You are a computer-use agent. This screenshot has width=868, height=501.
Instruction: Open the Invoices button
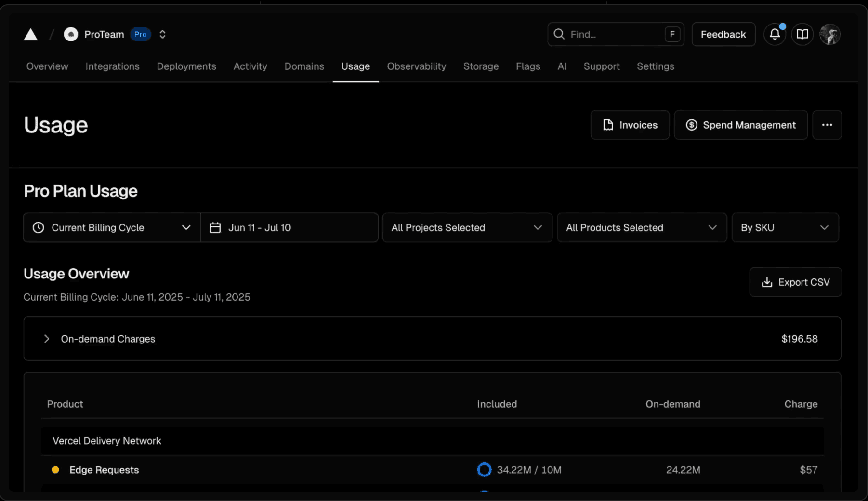[630, 125]
